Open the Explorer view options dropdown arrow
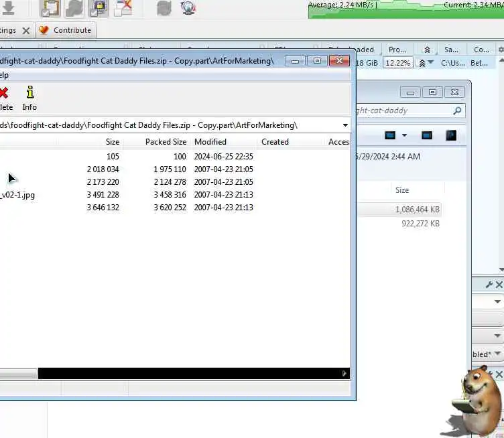504x438 pixels. pyautogui.click(x=404, y=135)
